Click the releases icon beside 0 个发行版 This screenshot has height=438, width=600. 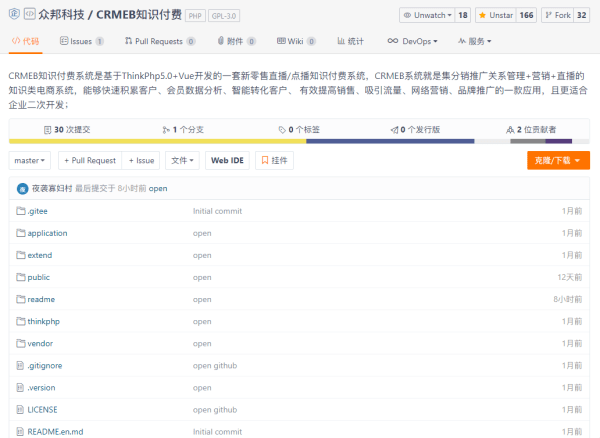pyautogui.click(x=395, y=130)
